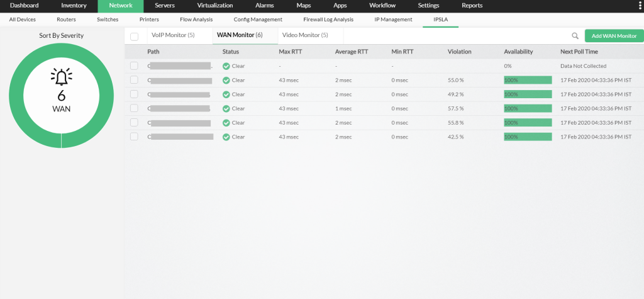Open the Inventory menu
This screenshot has height=299, width=644.
pos(74,6)
